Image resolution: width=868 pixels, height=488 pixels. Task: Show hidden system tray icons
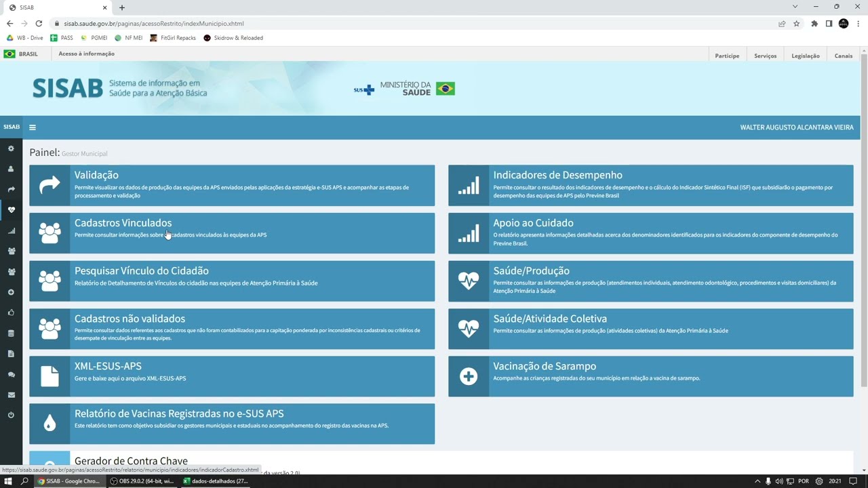[x=757, y=481]
